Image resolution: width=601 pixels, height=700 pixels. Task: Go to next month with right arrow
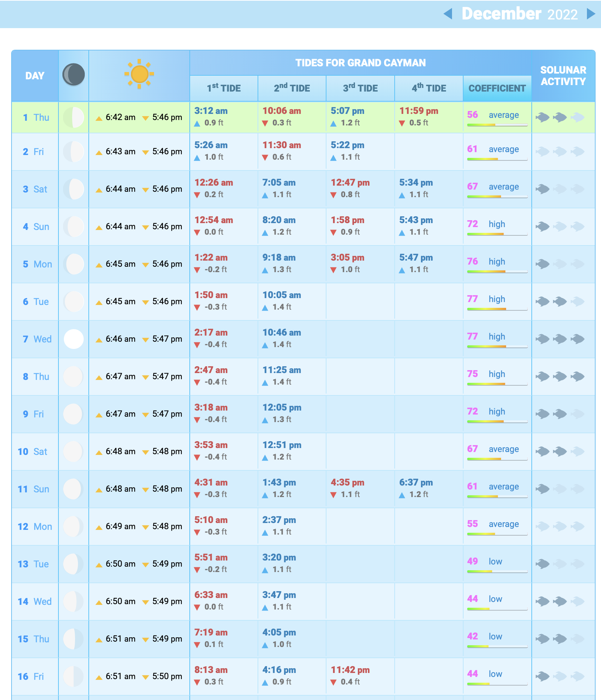click(x=591, y=14)
